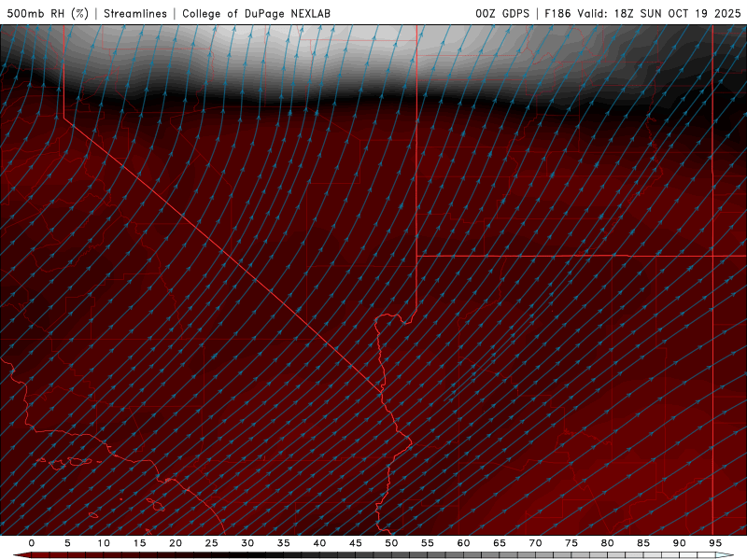The width and height of the screenshot is (747, 560).
Task: Click the '10' label on the color scale
Action: [x=104, y=543]
